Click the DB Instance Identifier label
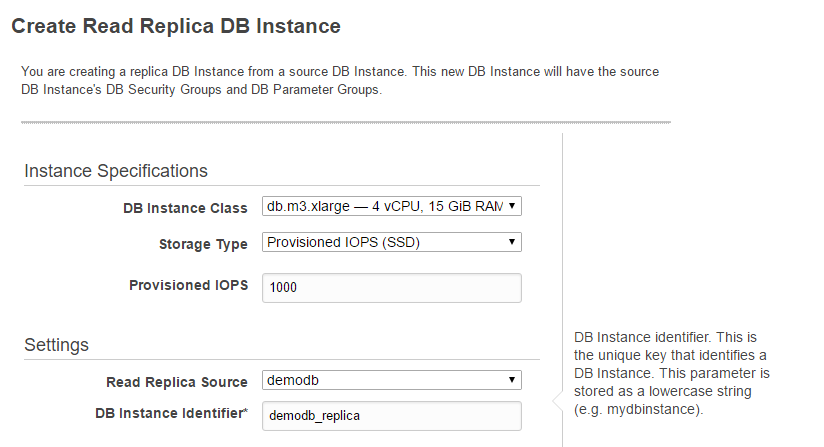Viewport: 824px width, 447px height. pyautogui.click(x=171, y=413)
